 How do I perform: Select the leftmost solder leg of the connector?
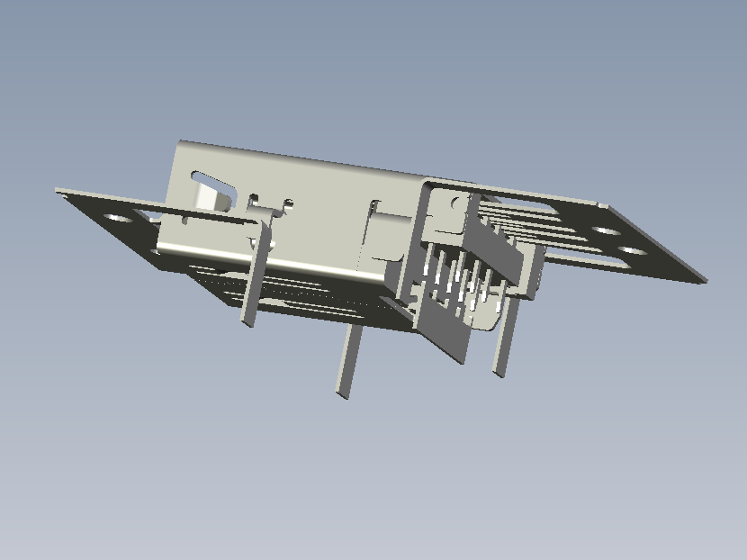click(x=255, y=275)
